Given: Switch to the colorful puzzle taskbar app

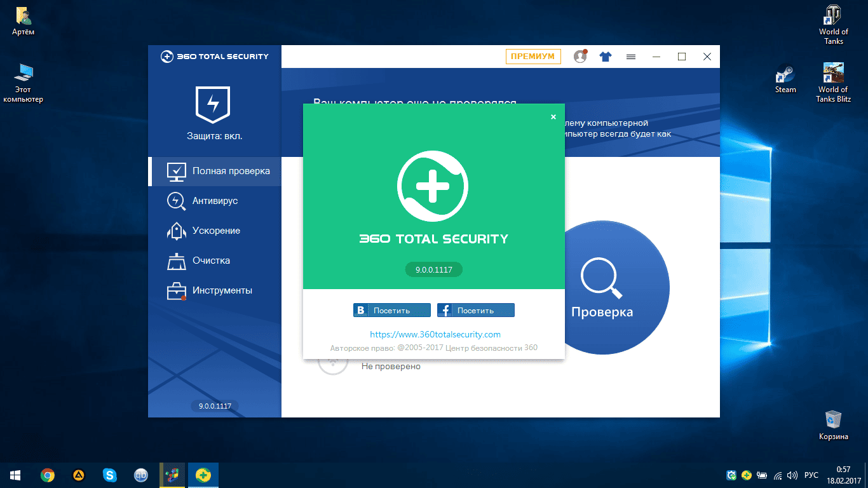Looking at the screenshot, I should click(x=172, y=475).
